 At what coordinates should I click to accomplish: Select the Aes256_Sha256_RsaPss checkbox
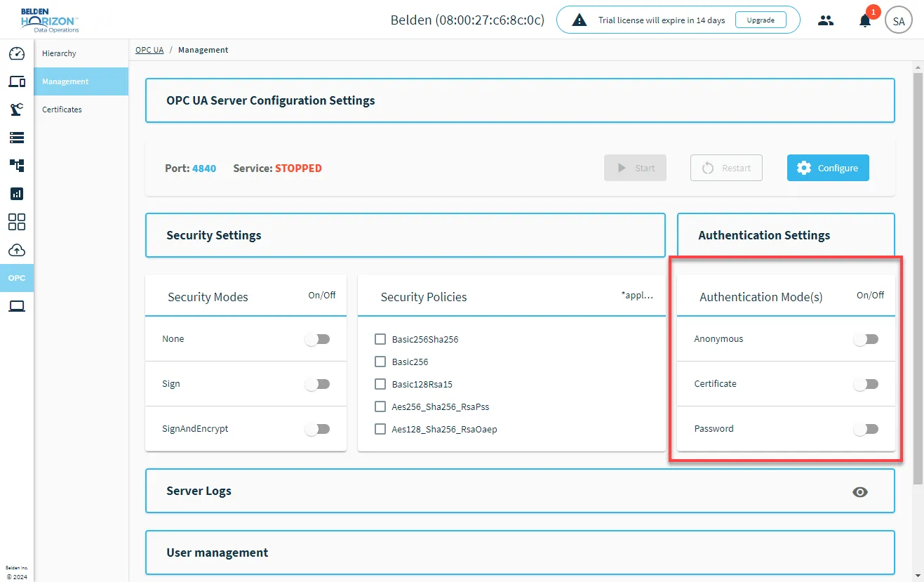click(380, 406)
